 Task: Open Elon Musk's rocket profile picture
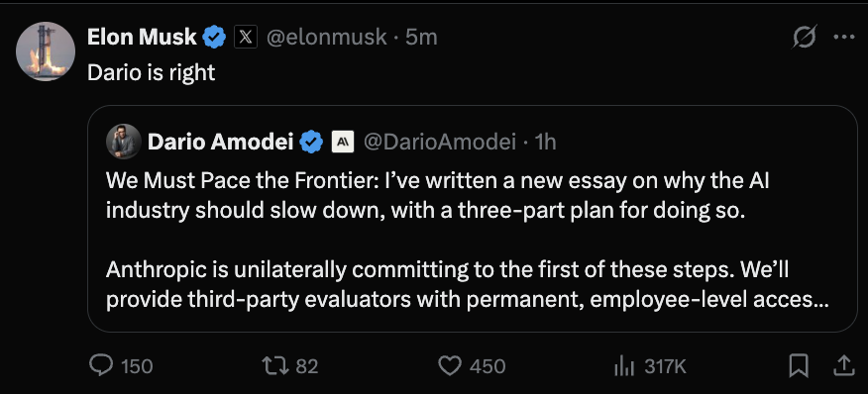click(46, 51)
